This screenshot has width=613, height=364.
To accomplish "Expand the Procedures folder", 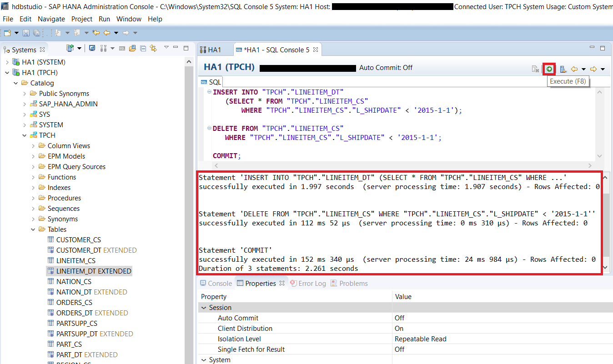I will click(33, 198).
